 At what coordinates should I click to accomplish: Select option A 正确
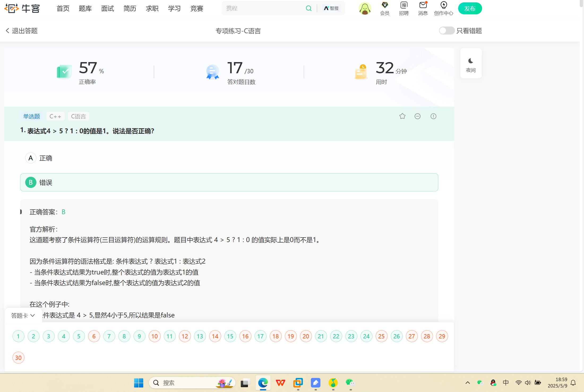(x=31, y=158)
